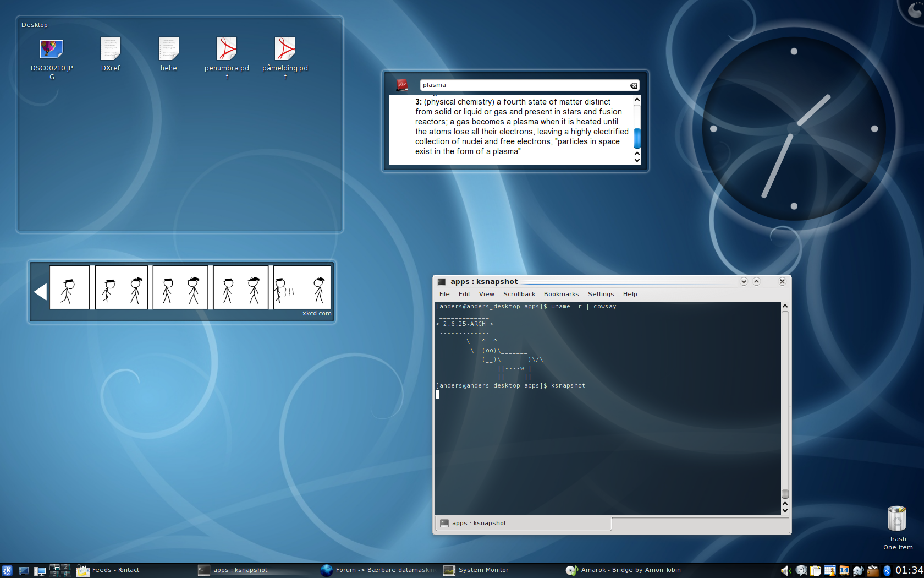
Task: Click the Desktop folder view title
Action: click(35, 25)
